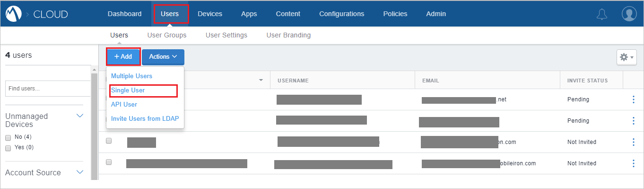Choose Invite Users from LDAP
The width and height of the screenshot is (644, 189).
(145, 118)
